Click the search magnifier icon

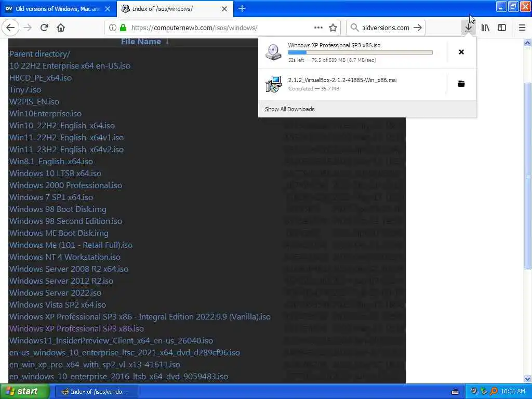[354, 28]
